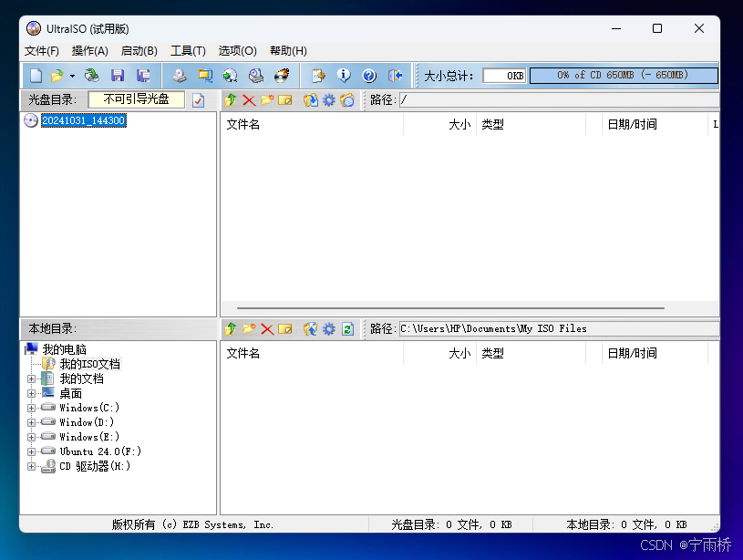Click the Open file folder icon
This screenshot has height=560, width=743.
(x=57, y=76)
